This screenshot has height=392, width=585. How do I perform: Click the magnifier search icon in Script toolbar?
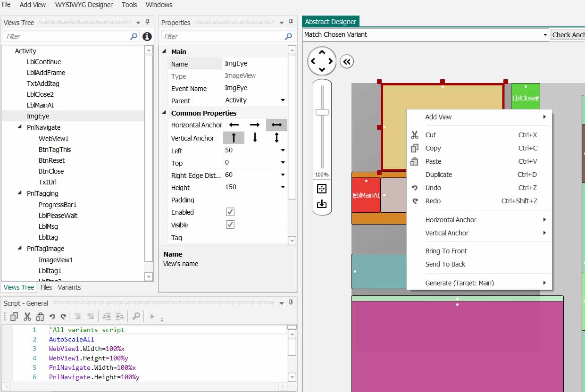136,317
